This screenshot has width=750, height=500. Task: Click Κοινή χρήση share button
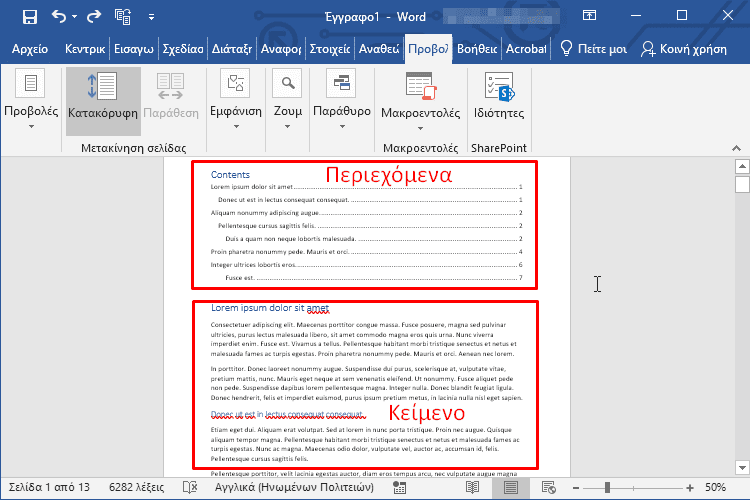pos(684,49)
